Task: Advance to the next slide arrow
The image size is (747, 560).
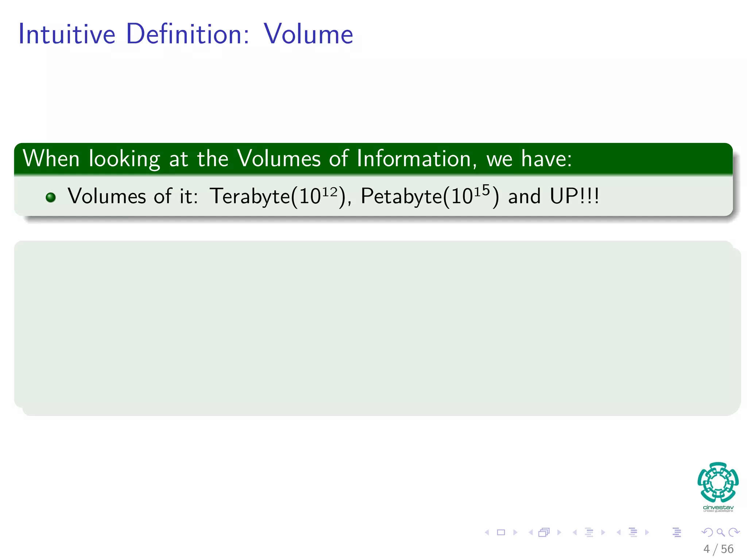Action: (x=515, y=533)
